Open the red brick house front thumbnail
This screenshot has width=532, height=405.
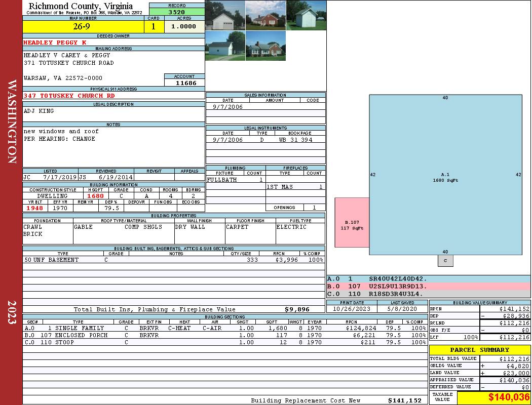[265, 15]
